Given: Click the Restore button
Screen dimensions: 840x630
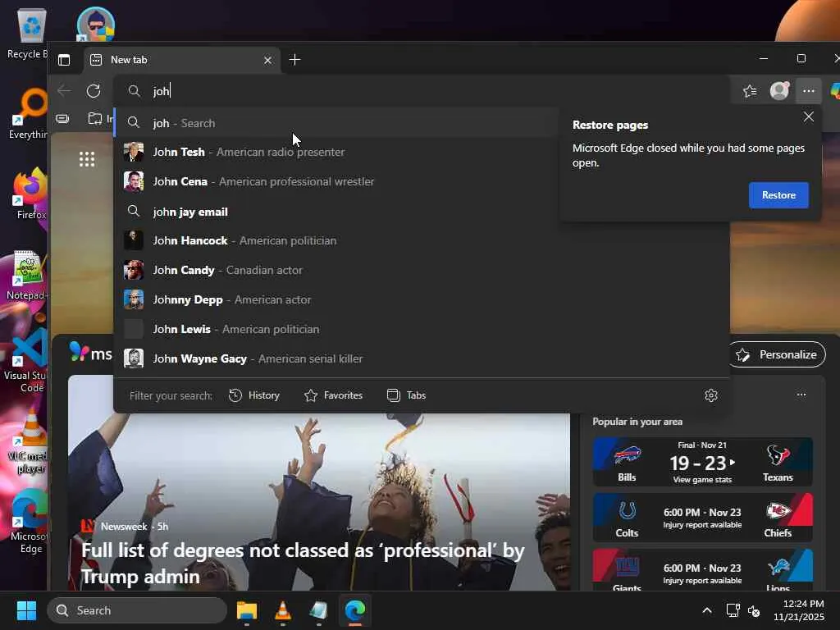Looking at the screenshot, I should tap(778, 195).
